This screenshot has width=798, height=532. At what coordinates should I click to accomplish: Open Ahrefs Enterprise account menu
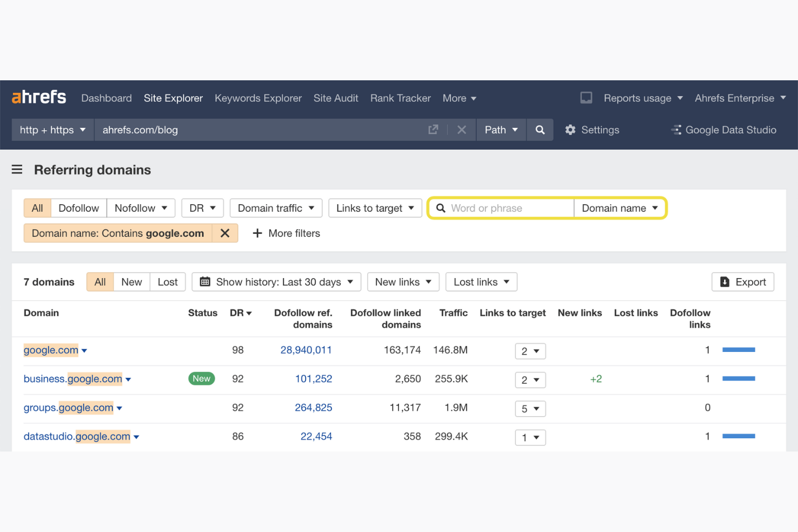[x=740, y=98]
